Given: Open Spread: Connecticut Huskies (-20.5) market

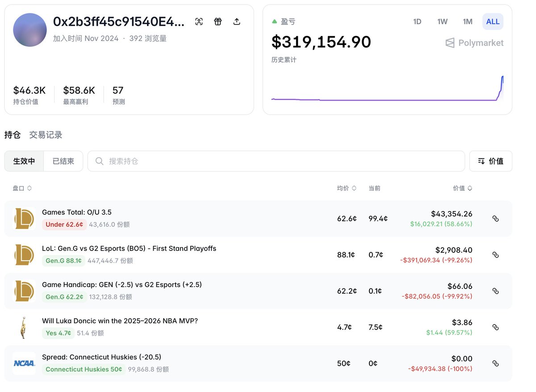Looking at the screenshot, I should (101, 357).
